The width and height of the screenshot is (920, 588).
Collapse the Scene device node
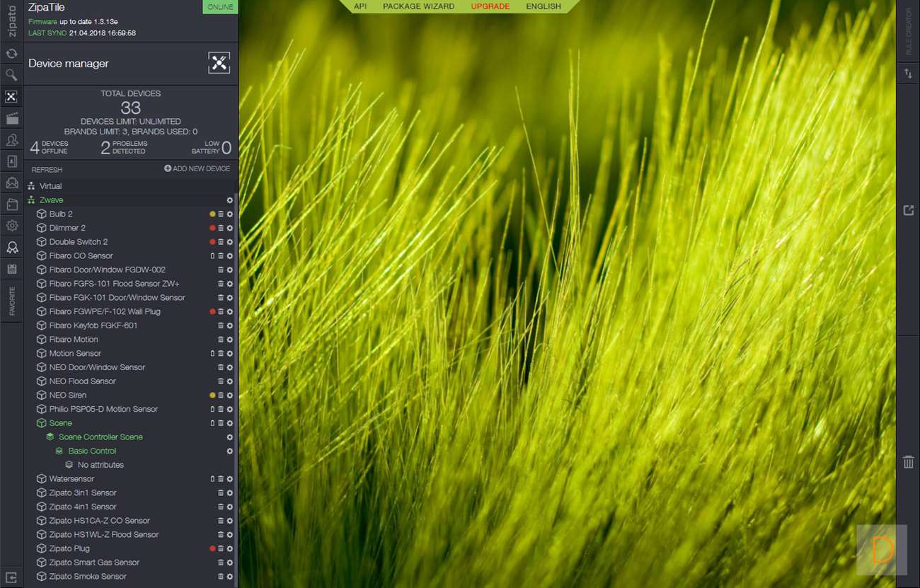[60, 423]
